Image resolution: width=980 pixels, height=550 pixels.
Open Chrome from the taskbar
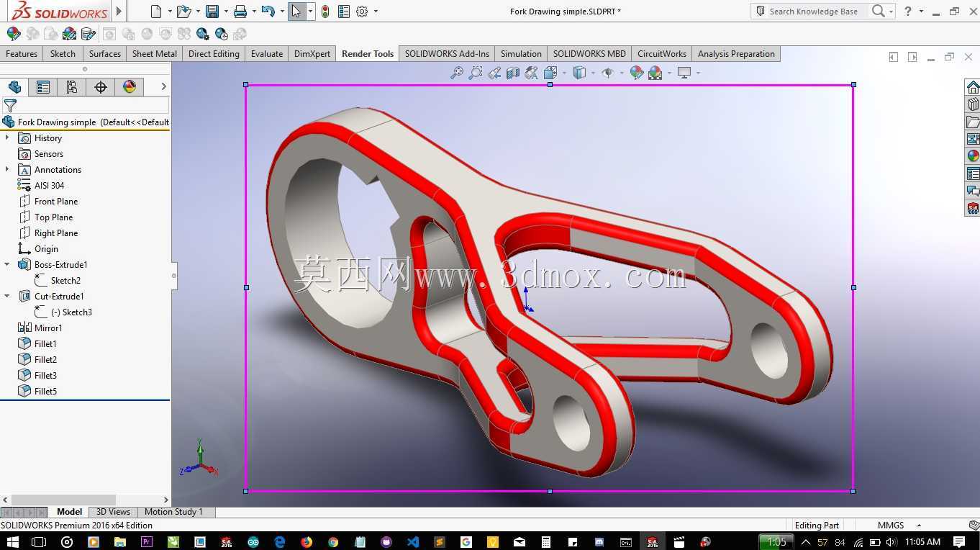click(x=333, y=541)
